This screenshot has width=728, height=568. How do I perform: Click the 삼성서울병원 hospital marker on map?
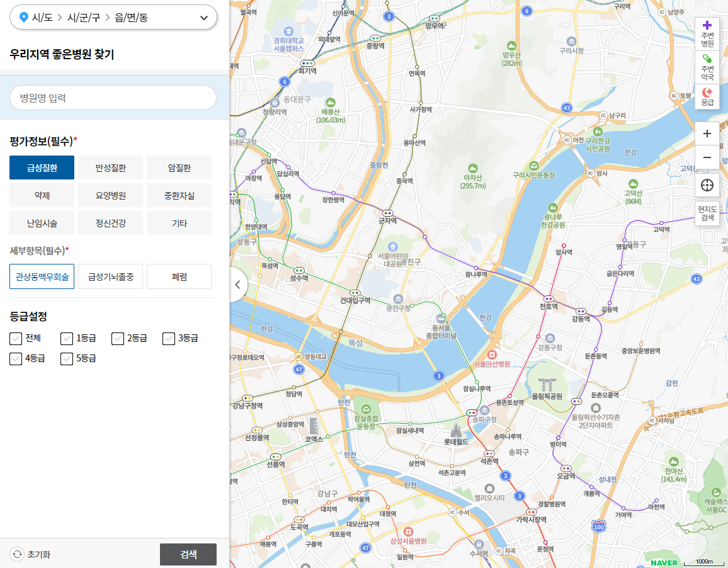(x=408, y=531)
